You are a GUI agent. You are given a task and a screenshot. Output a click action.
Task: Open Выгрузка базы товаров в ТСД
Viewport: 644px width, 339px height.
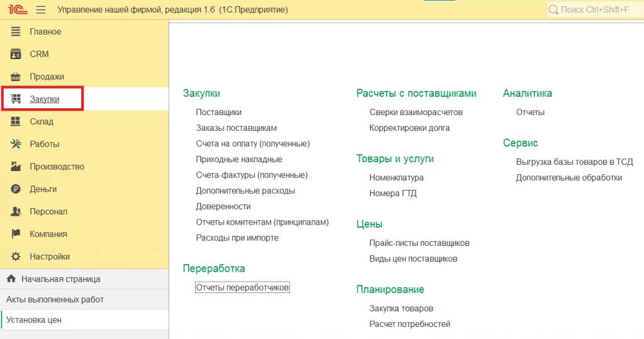tap(575, 162)
